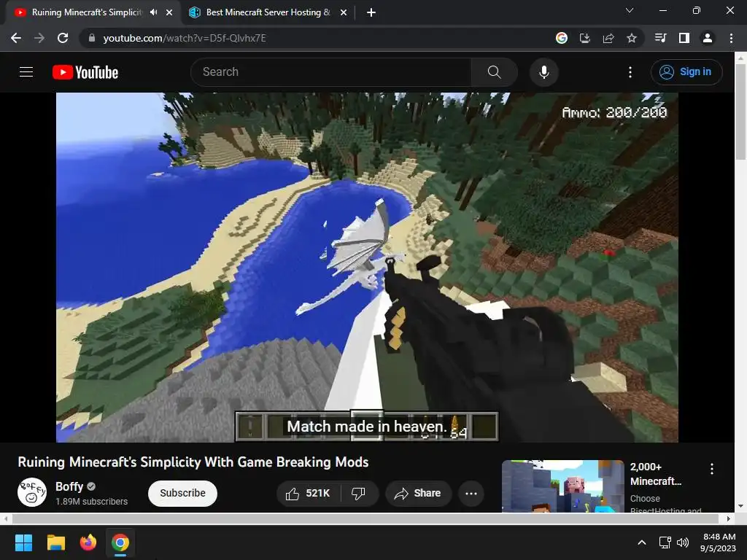747x560 pixels.
Task: Start voice search with microphone icon
Action: (544, 72)
